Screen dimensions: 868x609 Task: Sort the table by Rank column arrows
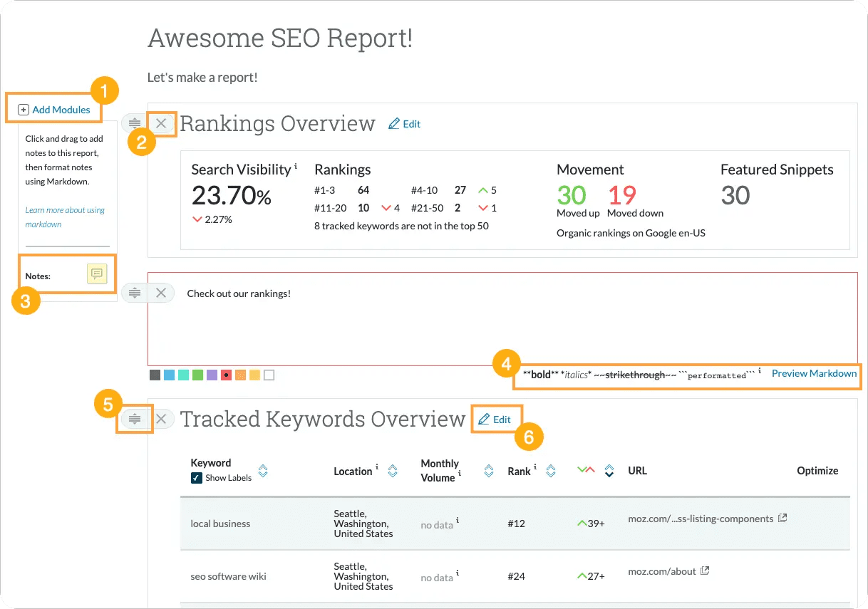coord(550,471)
